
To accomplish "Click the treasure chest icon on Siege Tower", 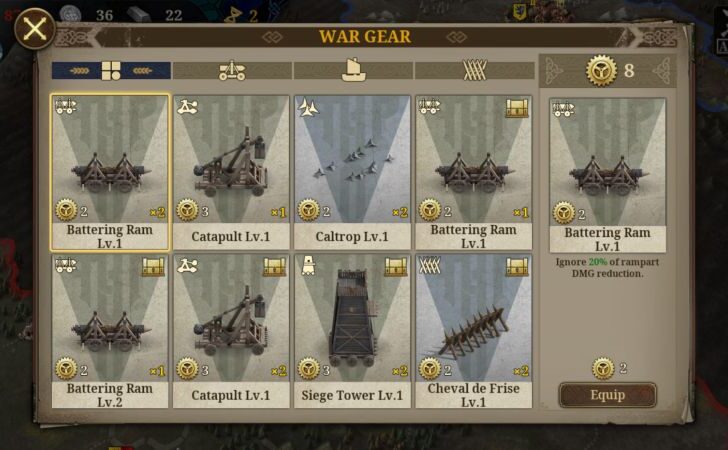I will point(395,267).
